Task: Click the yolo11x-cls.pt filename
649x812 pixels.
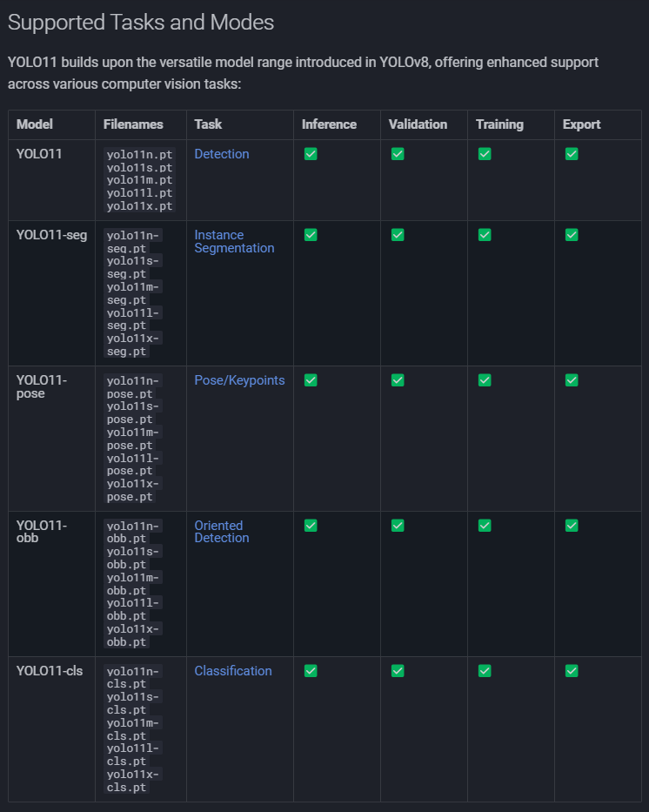Action: [x=133, y=781]
